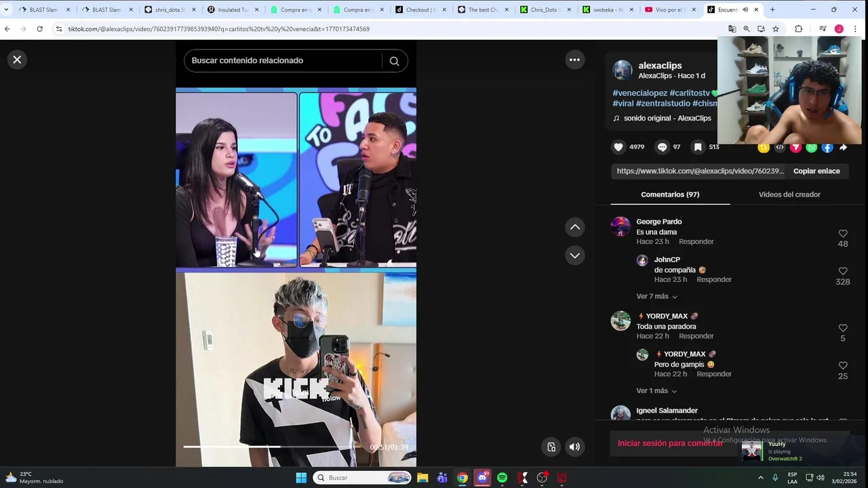
Task: Switch to Checkout browser tab
Action: [421, 9]
